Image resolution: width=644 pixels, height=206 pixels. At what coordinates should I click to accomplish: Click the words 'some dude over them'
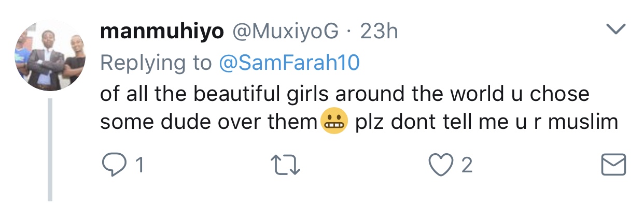tap(208, 123)
